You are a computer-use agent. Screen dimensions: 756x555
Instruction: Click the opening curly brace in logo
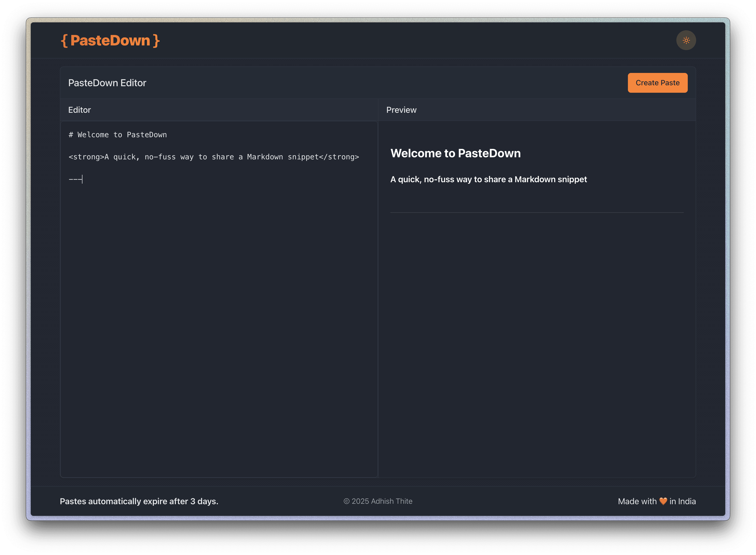pos(65,41)
